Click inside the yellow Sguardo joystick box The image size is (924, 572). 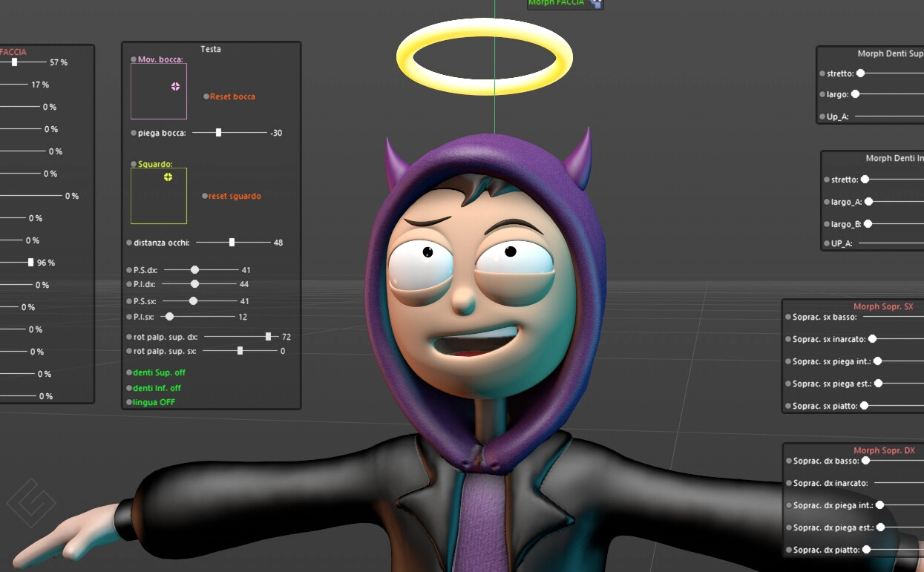pyautogui.click(x=159, y=196)
